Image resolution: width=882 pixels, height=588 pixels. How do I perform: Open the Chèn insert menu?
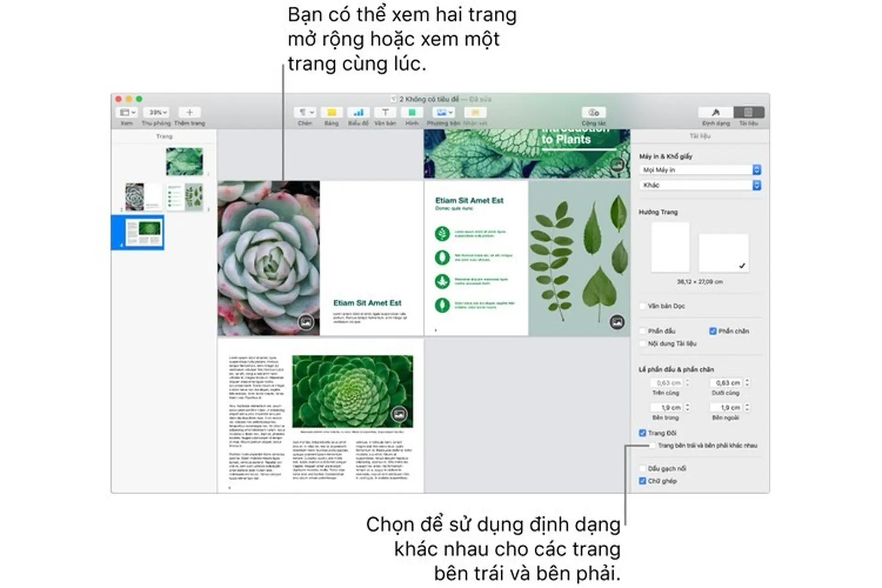tap(305, 113)
